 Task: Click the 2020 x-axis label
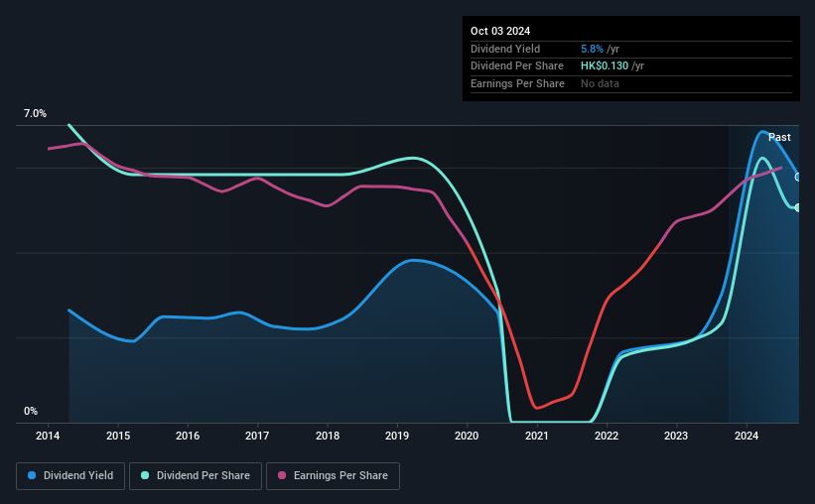point(467,436)
